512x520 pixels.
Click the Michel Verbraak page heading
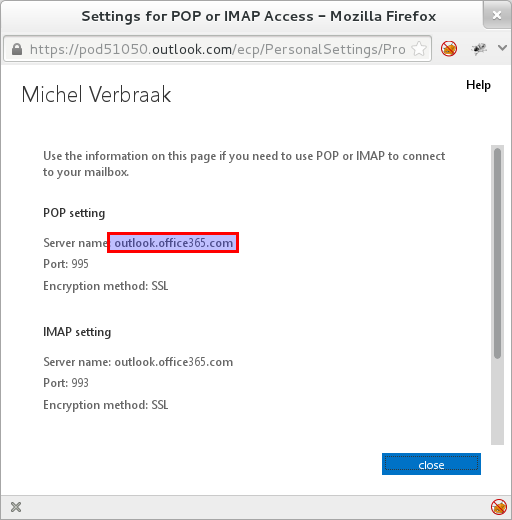click(x=96, y=94)
